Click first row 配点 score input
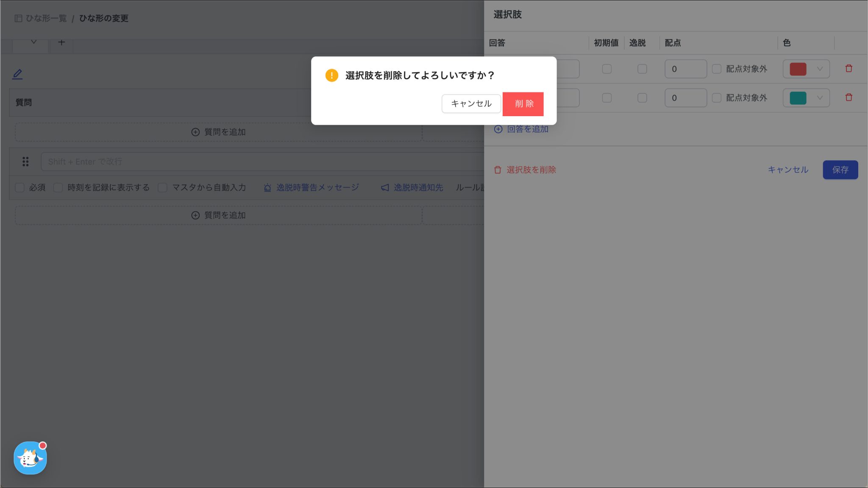Screen dimensions: 868x488 tap(685, 69)
